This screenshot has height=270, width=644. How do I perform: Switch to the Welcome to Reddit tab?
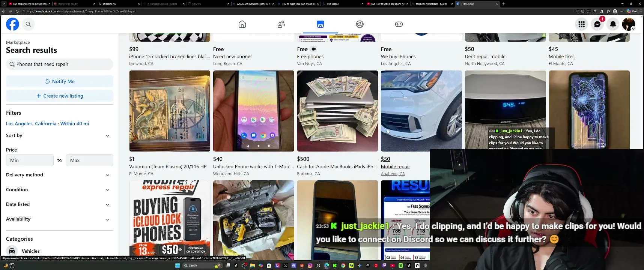tap(74, 4)
